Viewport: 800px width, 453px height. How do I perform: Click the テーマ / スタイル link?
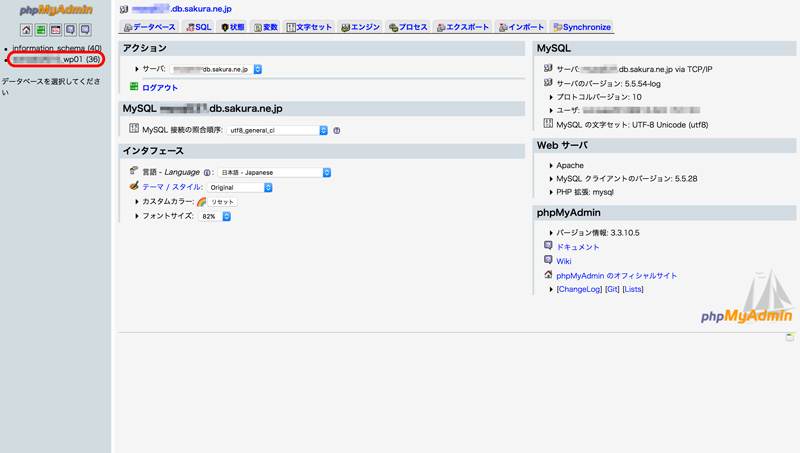tap(172, 187)
